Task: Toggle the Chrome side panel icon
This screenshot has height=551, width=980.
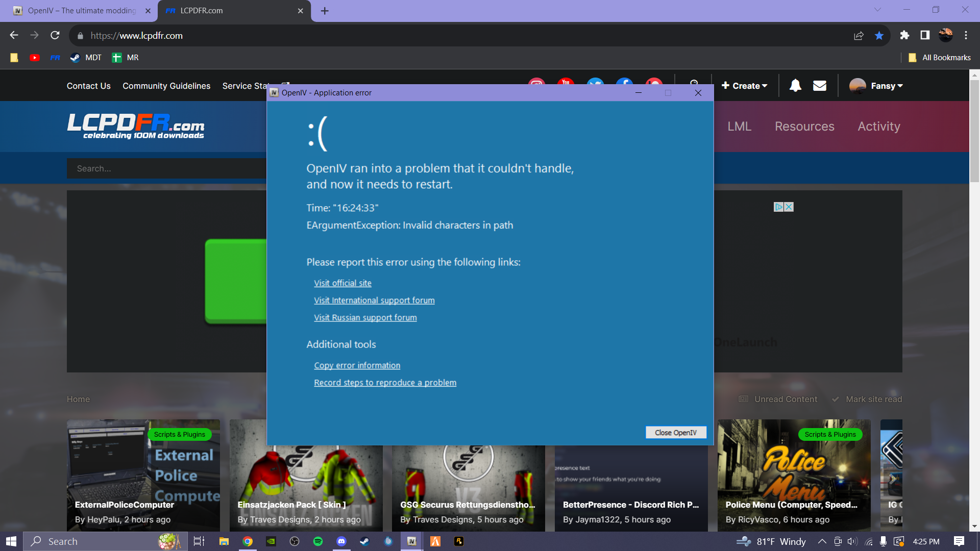Action: coord(925,35)
